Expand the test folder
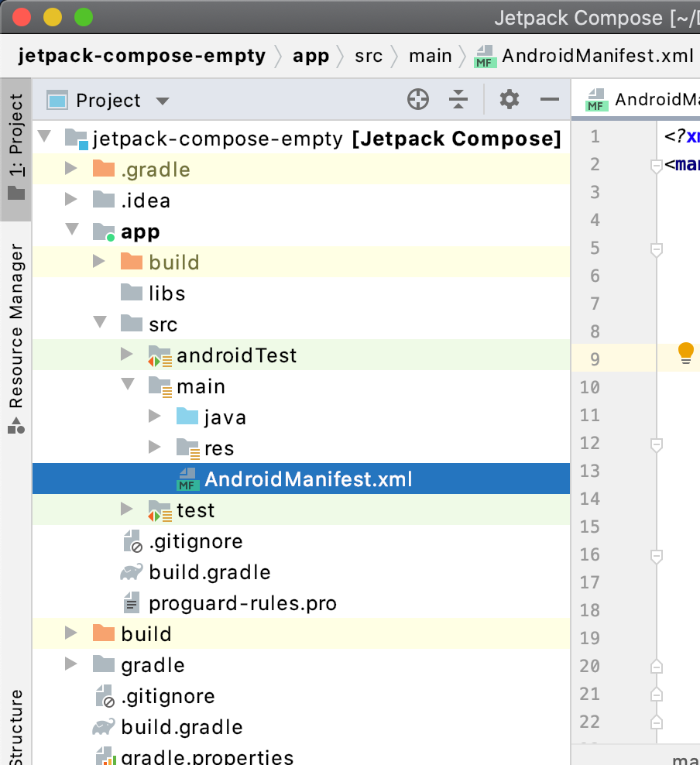 coord(127,509)
